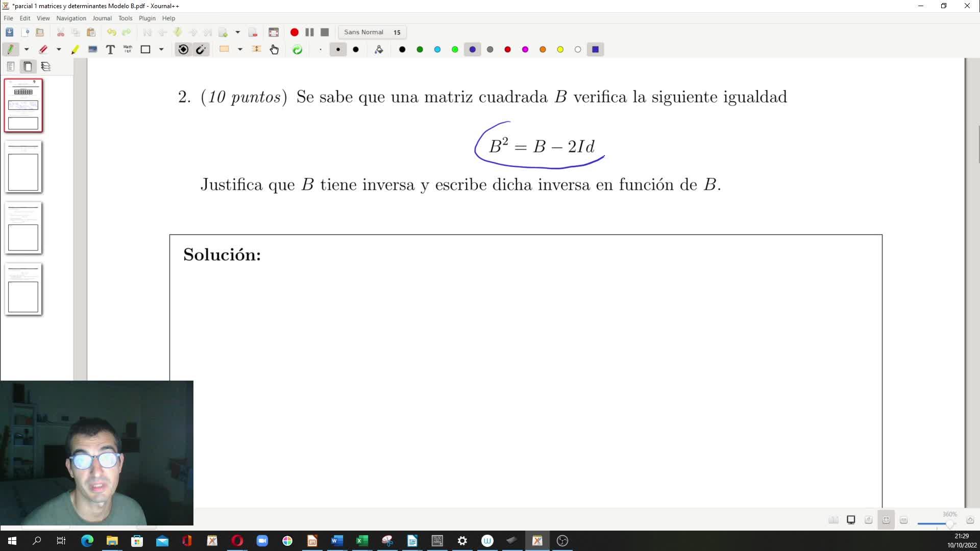The image size is (980, 551).
Task: Toggle grid snapping magnet
Action: coord(201,49)
